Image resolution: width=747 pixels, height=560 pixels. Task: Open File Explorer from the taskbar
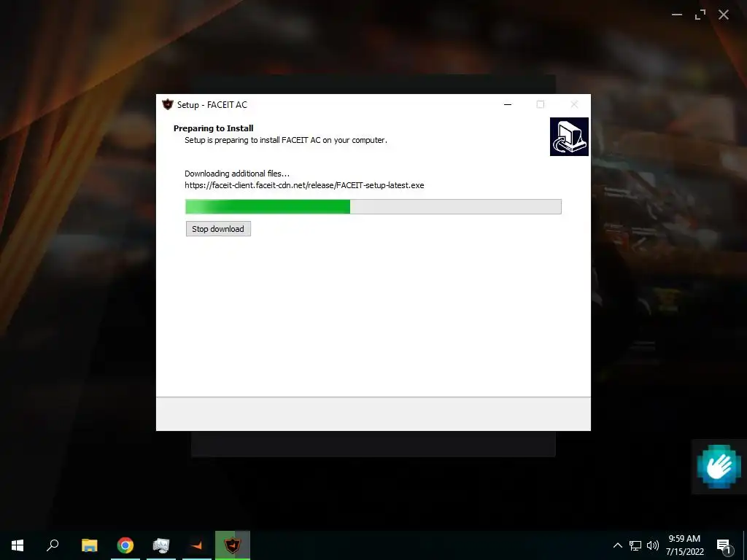pos(89,545)
